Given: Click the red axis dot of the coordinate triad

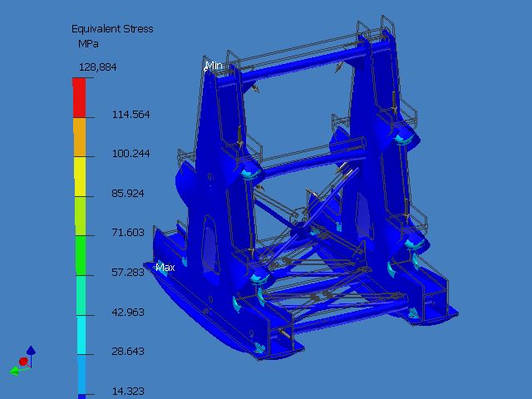Looking at the screenshot, I should pyautogui.click(x=23, y=362).
